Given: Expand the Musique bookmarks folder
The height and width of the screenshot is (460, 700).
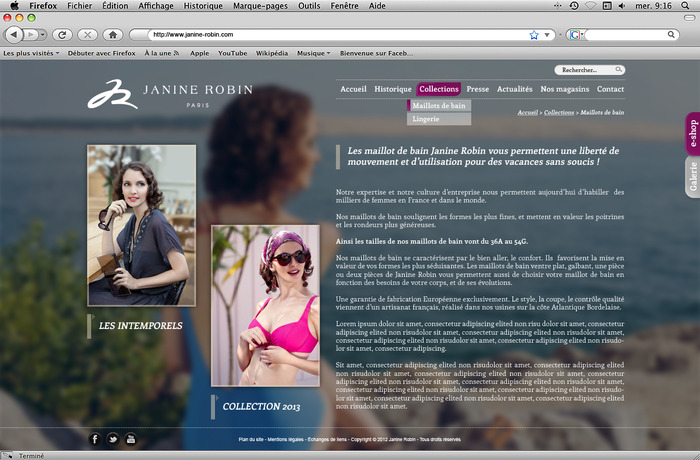Looking at the screenshot, I should 313,53.
